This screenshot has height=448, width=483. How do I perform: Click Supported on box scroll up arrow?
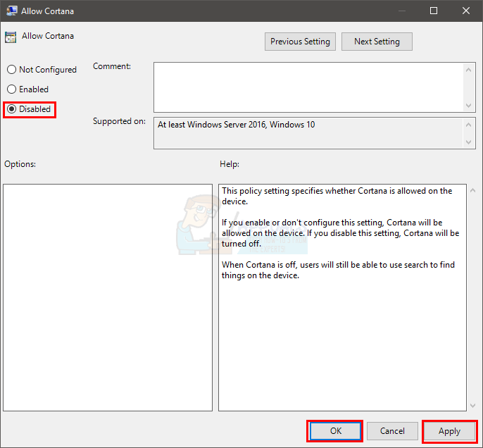pyautogui.click(x=468, y=125)
